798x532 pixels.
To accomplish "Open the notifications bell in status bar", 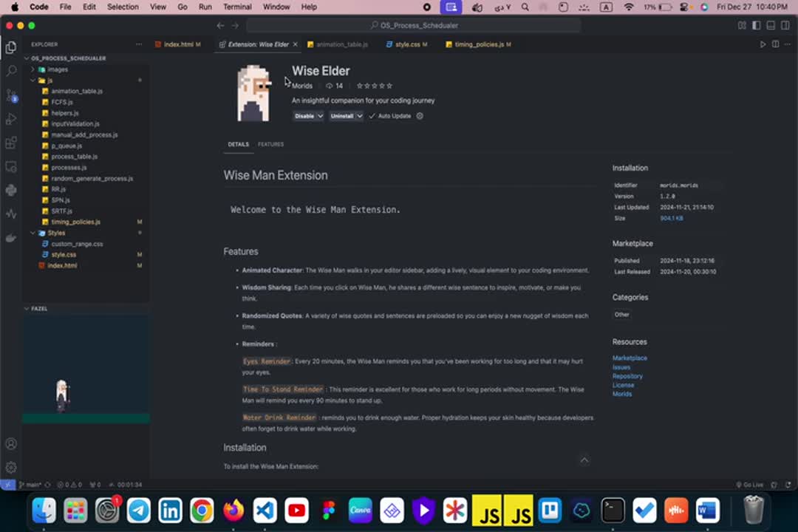I will click(x=788, y=485).
